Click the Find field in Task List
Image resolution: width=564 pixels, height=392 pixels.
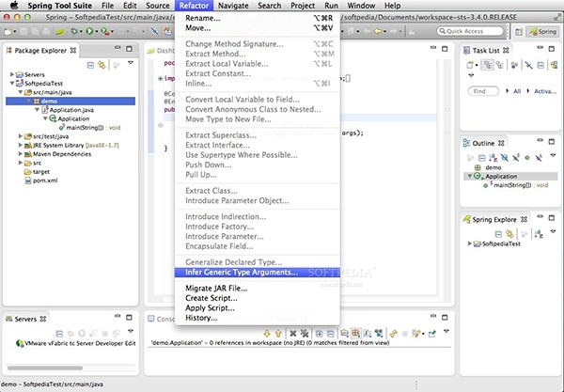click(483, 91)
